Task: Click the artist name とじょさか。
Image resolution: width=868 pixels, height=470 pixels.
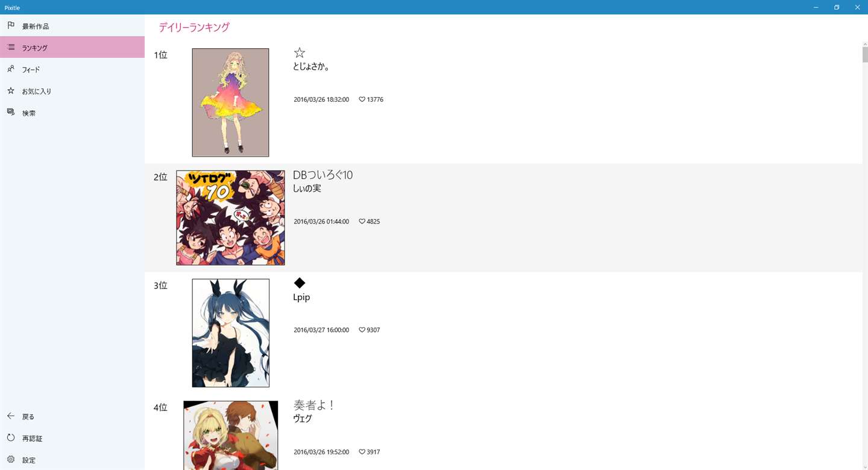Action: [311, 66]
